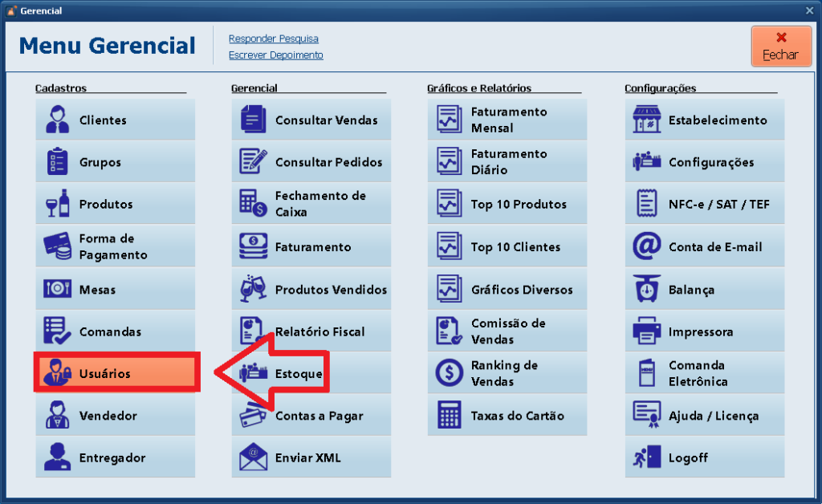
Task: Open the Responder Pesquisa link
Action: coord(273,39)
